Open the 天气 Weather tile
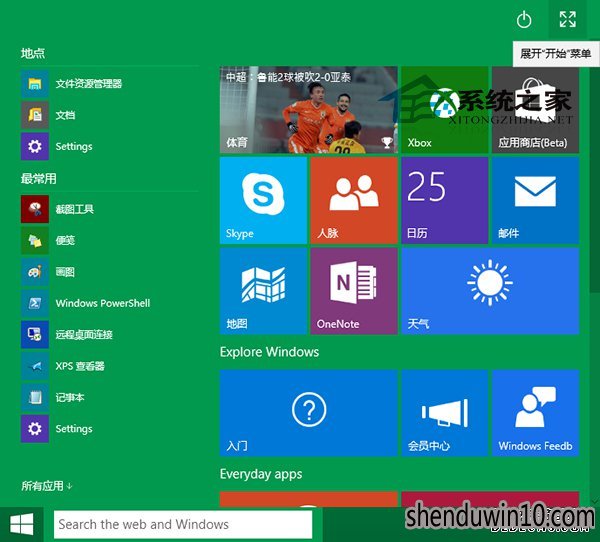This screenshot has width=600, height=542. click(490, 291)
